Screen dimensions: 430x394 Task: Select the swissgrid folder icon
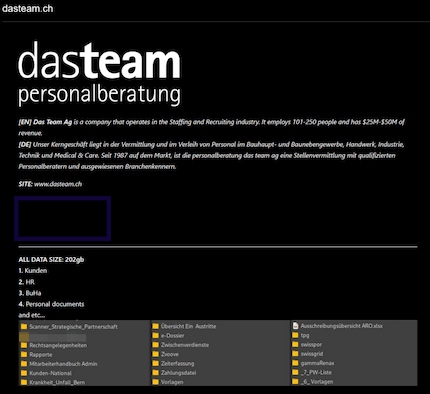295,354
